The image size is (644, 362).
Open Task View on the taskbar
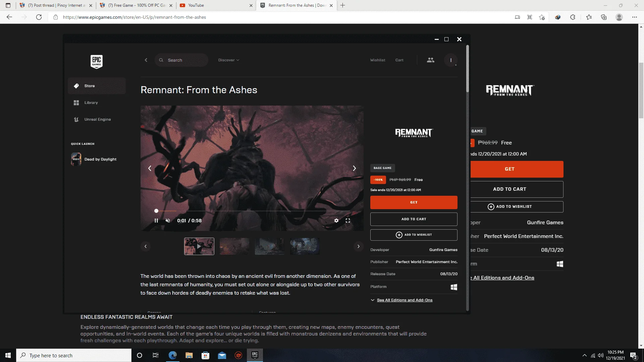pyautogui.click(x=155, y=355)
